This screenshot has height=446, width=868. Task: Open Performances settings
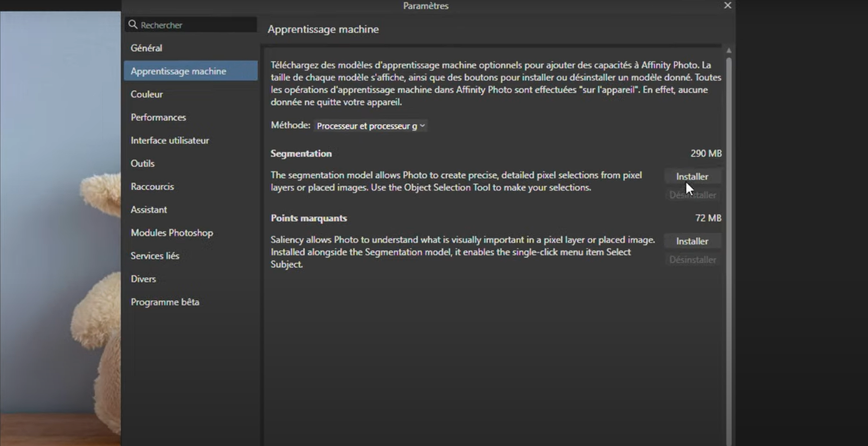[x=158, y=117]
